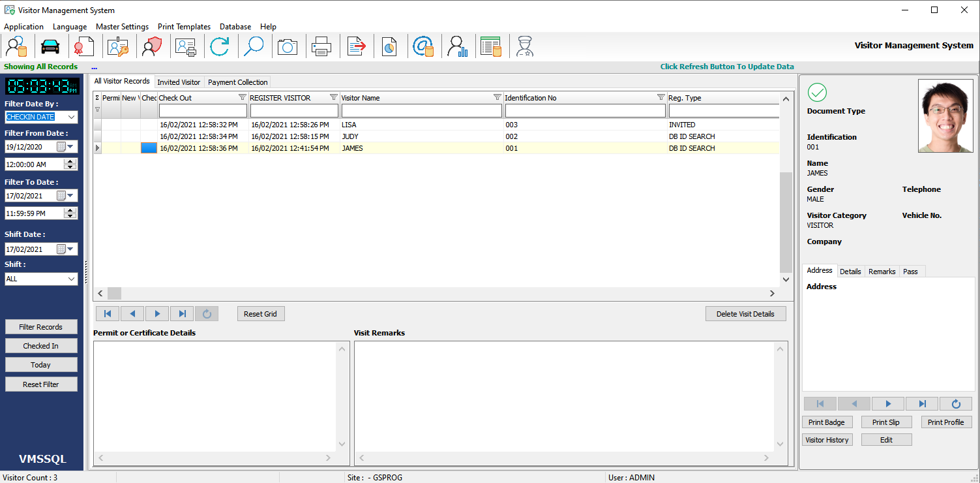Open search with the magnifying glass icon
Viewport: 980px width, 483px height.
[254, 47]
